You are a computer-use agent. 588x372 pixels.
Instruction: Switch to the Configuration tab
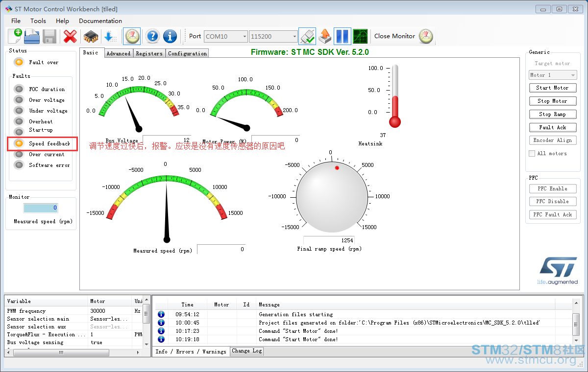pos(187,53)
